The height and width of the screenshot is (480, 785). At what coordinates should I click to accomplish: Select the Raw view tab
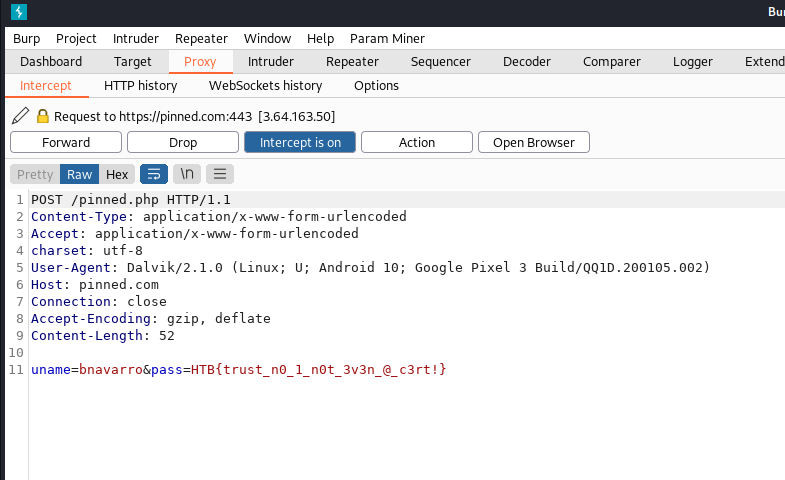tap(80, 174)
